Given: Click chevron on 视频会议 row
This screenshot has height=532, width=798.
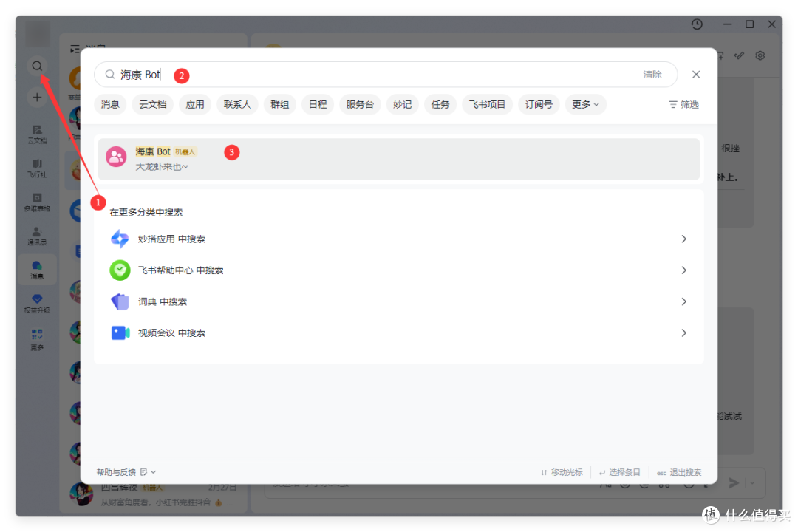Looking at the screenshot, I should point(683,333).
